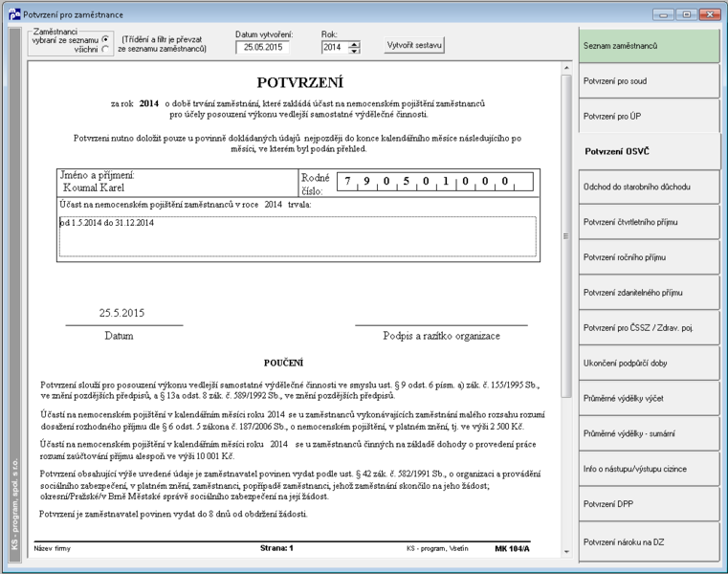Click footer text 'Strana: 1'
The height and width of the screenshot is (574, 728).
(276, 548)
